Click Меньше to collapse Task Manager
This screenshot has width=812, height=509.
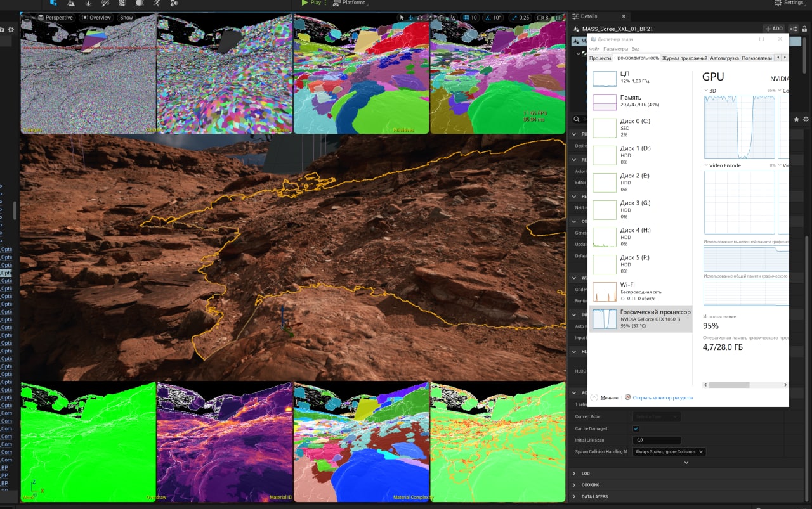pyautogui.click(x=605, y=397)
